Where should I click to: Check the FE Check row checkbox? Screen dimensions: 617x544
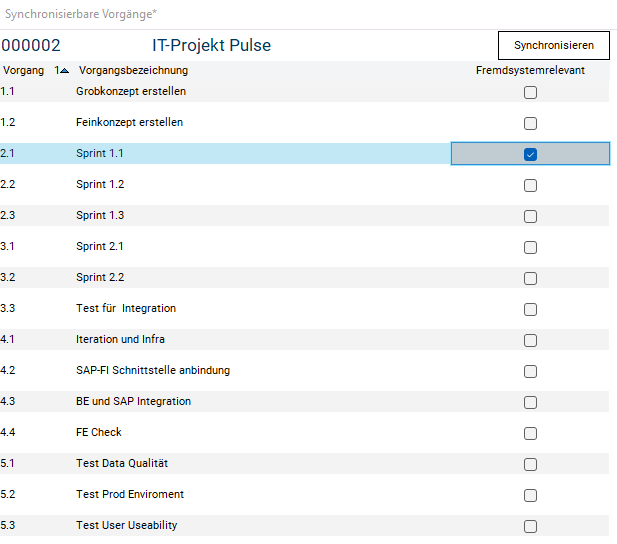530,433
